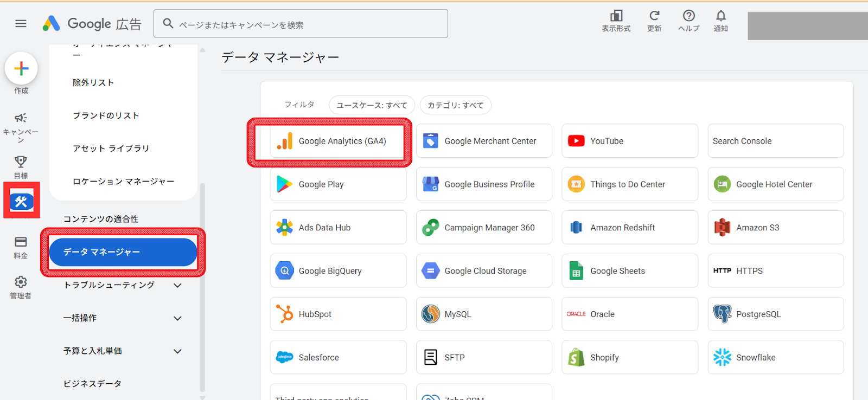Open the カテゴリ: すべて filter dropdown
Image resolution: width=868 pixels, height=400 pixels.
click(x=455, y=105)
